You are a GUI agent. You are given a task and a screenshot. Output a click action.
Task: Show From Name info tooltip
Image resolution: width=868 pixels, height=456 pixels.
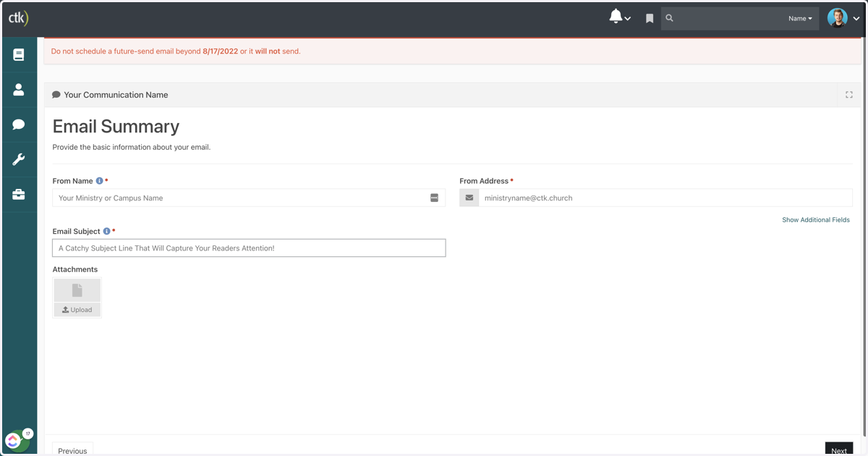100,181
